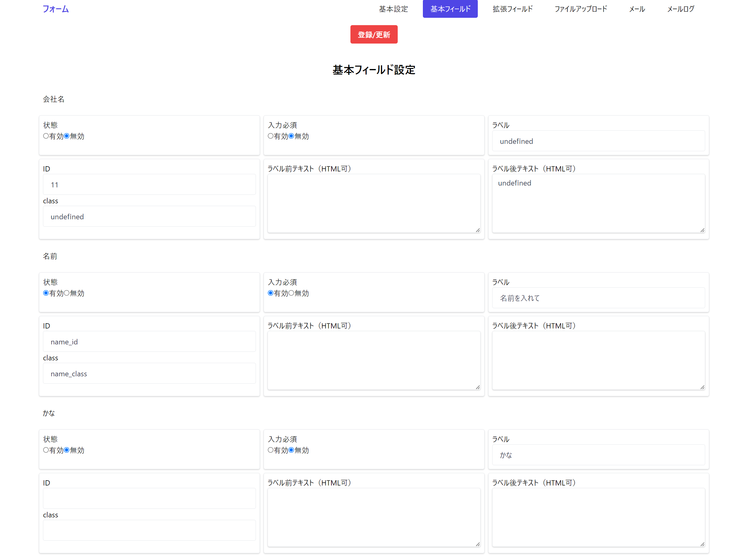Focus the name_class class field
This screenshot has width=746, height=560.
(x=149, y=373)
